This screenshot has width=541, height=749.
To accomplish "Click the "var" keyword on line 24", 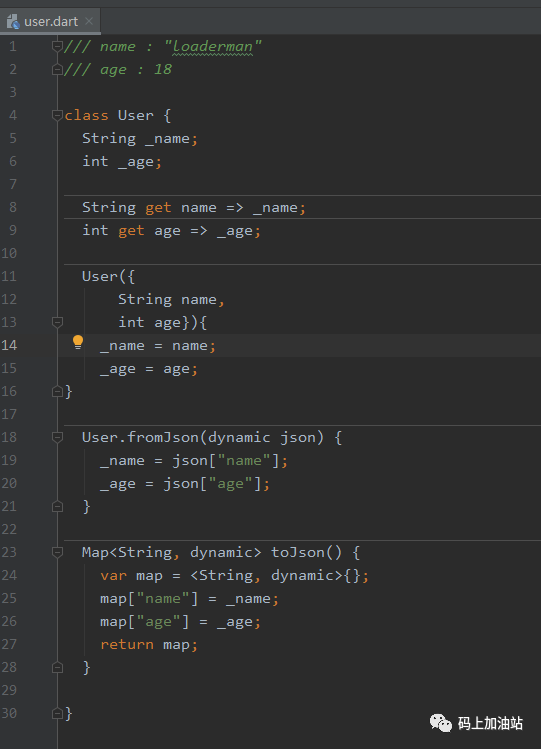I will [x=114, y=576].
